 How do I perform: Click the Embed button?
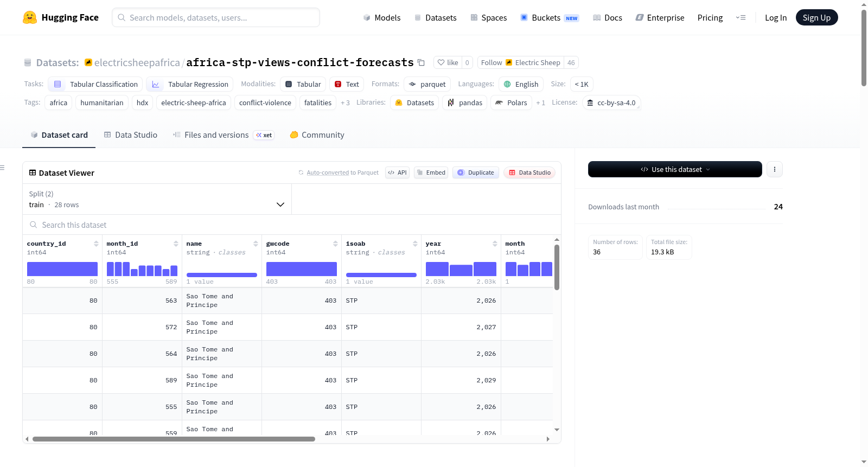click(431, 172)
